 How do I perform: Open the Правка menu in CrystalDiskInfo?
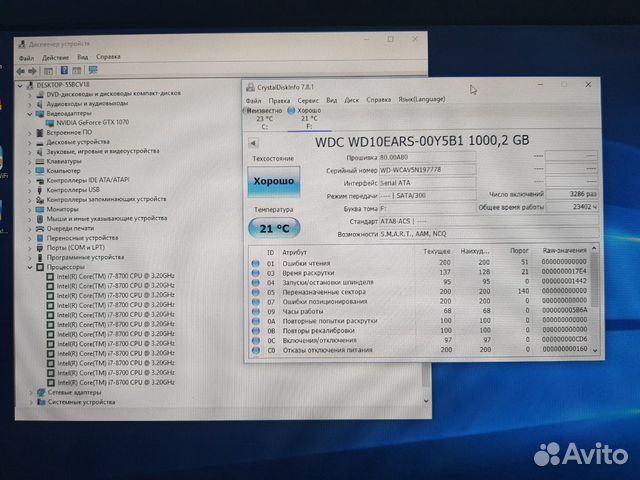[x=279, y=100]
